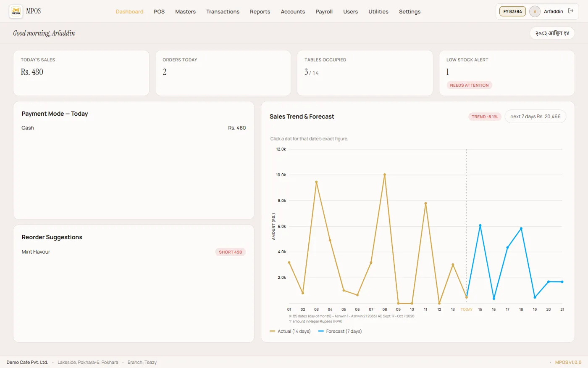The height and width of the screenshot is (368, 588).
Task: Click the Low Stock Alert card
Action: point(507,73)
